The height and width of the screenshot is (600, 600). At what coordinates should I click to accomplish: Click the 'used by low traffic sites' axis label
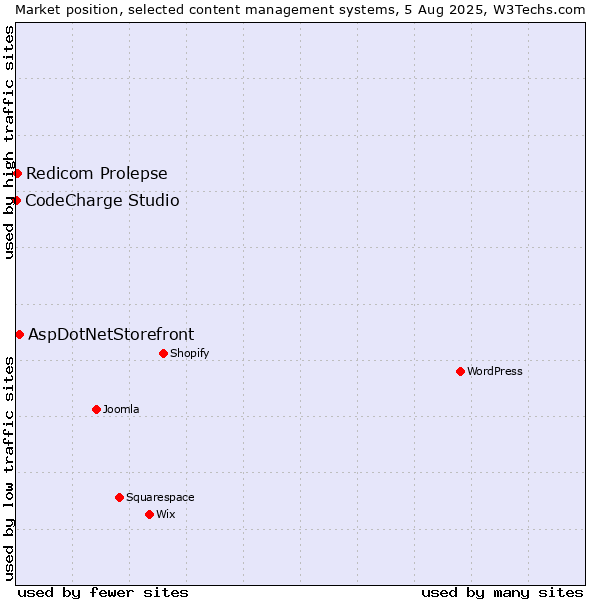9,469
